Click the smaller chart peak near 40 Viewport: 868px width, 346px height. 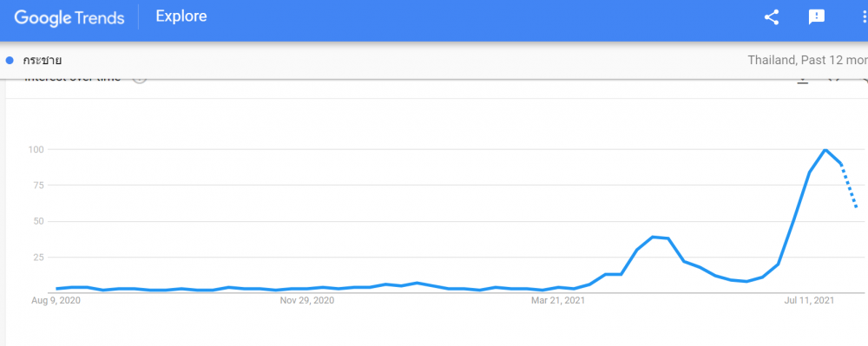(654, 237)
